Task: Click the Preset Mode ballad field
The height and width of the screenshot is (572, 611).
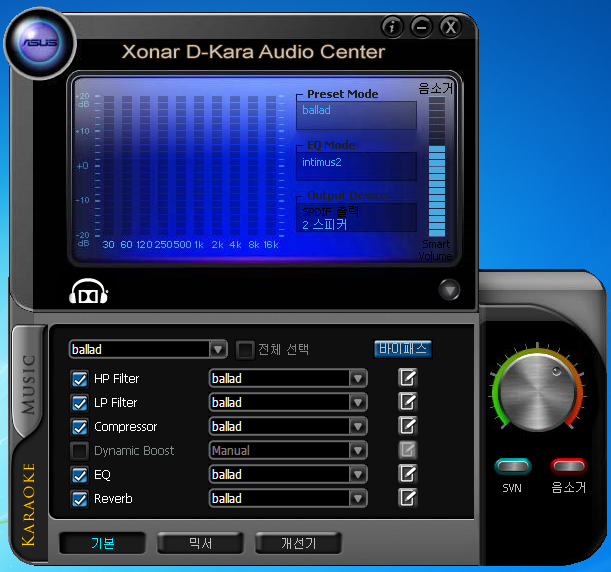Action: 356,115
